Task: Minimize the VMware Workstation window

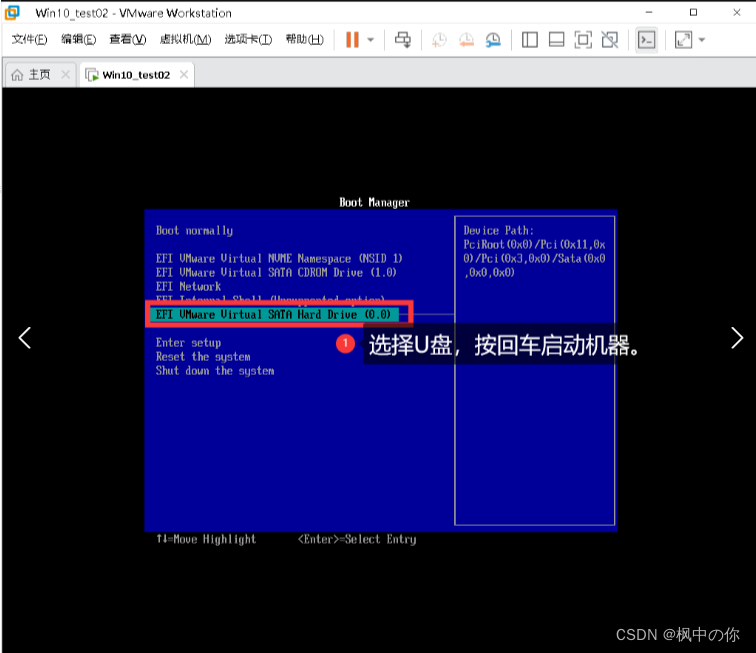Action: [x=649, y=13]
